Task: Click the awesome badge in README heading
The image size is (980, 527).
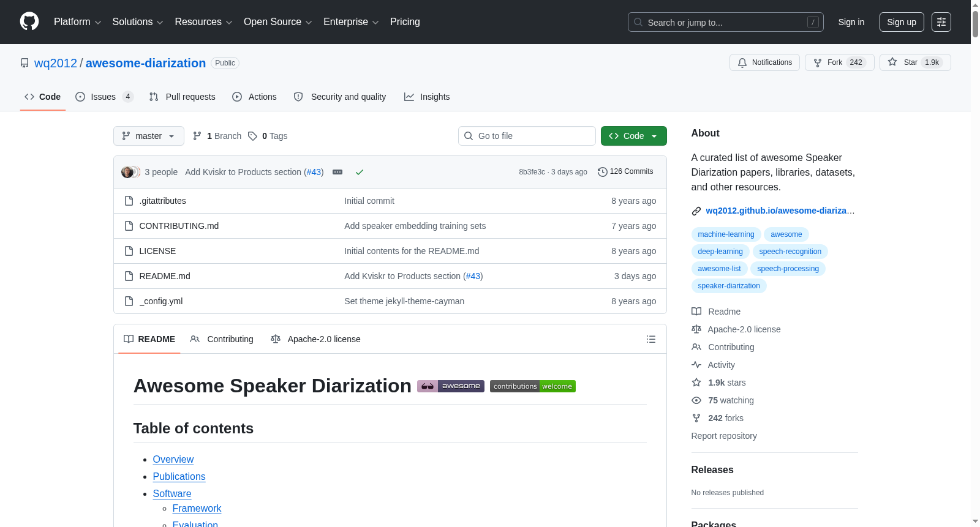Action: point(451,386)
